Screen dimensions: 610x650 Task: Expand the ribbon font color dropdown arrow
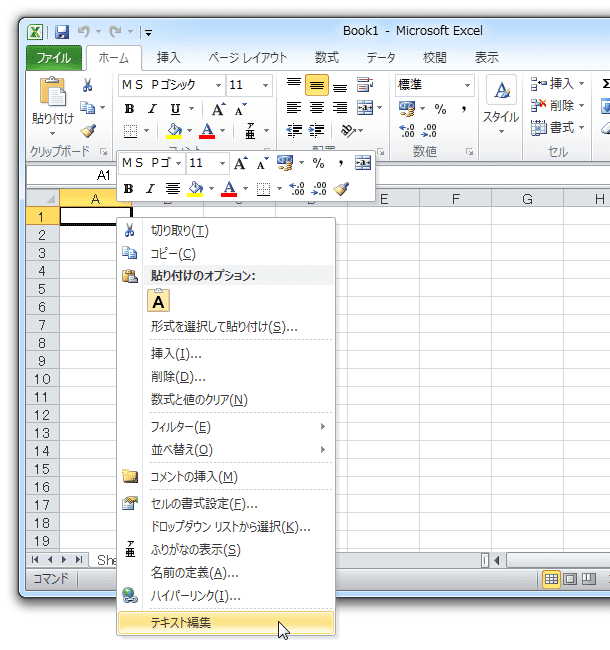[x=223, y=131]
